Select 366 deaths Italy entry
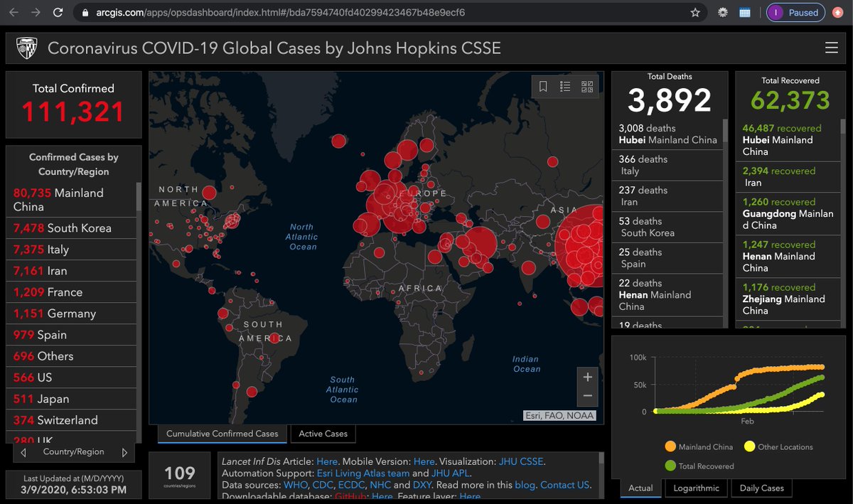This screenshot has width=853, height=504. click(667, 165)
